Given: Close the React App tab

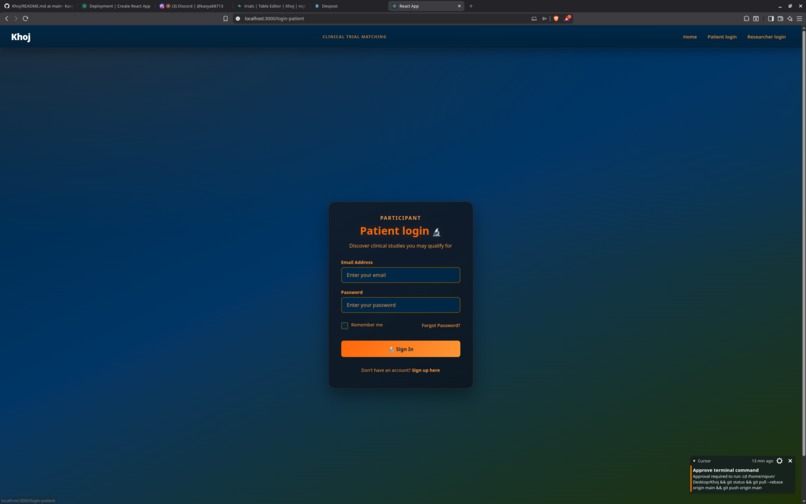Looking at the screenshot, I should click(460, 6).
